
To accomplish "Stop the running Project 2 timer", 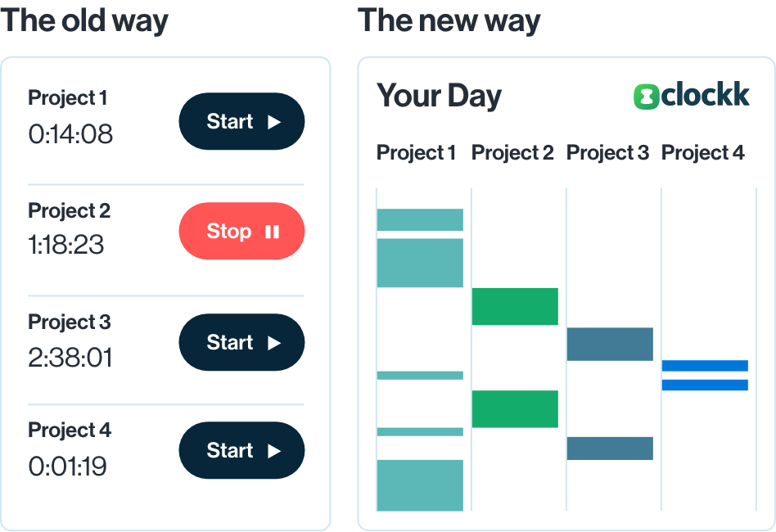I will point(241,231).
